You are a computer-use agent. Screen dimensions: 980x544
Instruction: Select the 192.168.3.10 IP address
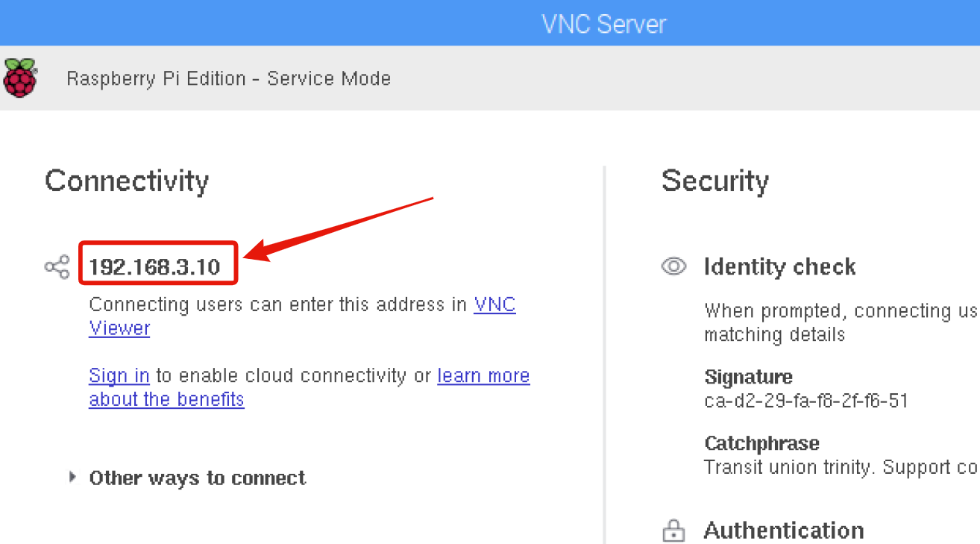(154, 266)
